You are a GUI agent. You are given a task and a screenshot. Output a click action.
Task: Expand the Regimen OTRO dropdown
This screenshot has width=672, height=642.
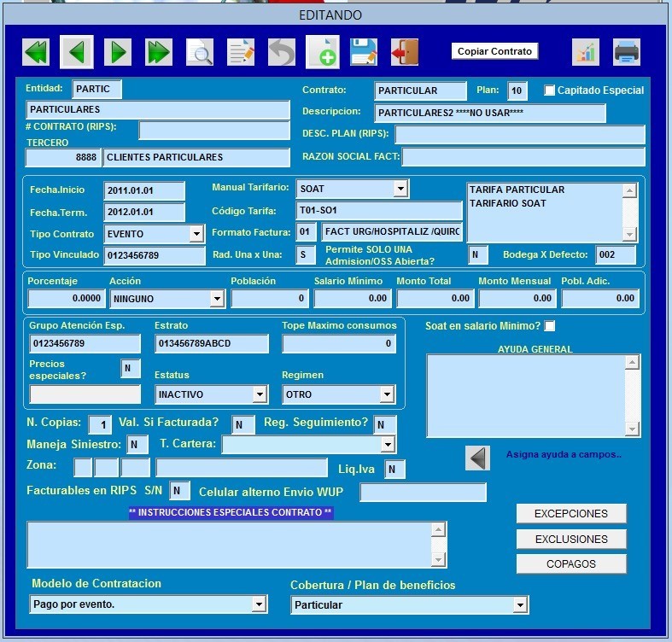coord(387,394)
